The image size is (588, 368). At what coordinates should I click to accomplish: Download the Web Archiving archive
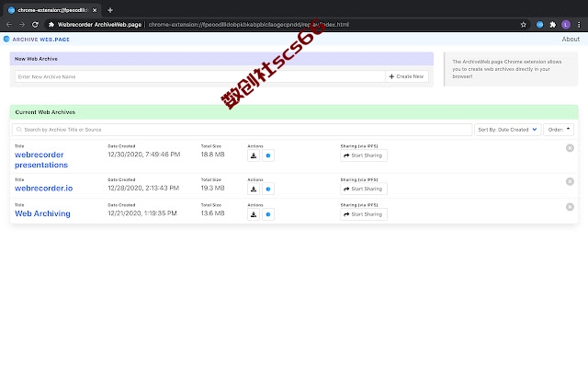pyautogui.click(x=254, y=214)
